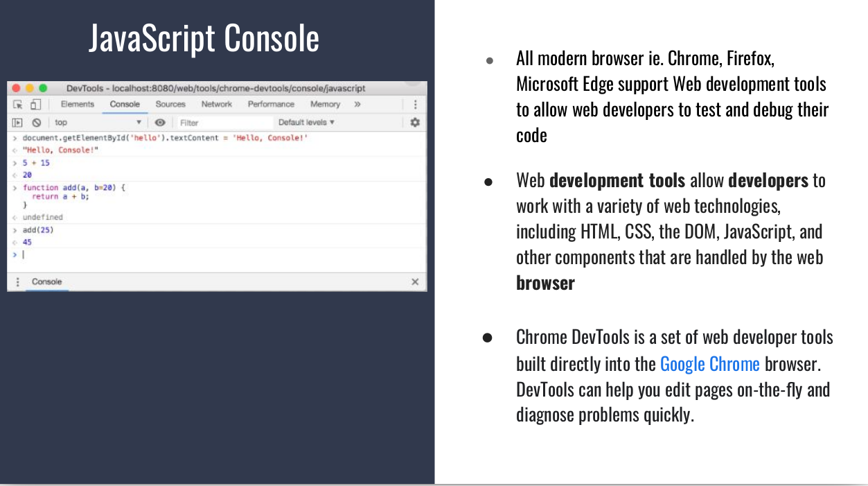The height and width of the screenshot is (486, 868).
Task: Open the 'top' JavaScript context dropdown
Action: [x=97, y=123]
